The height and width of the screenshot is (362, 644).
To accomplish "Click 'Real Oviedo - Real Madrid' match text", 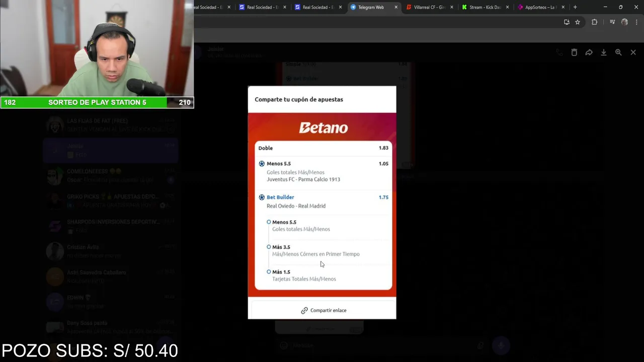I will (x=296, y=206).
